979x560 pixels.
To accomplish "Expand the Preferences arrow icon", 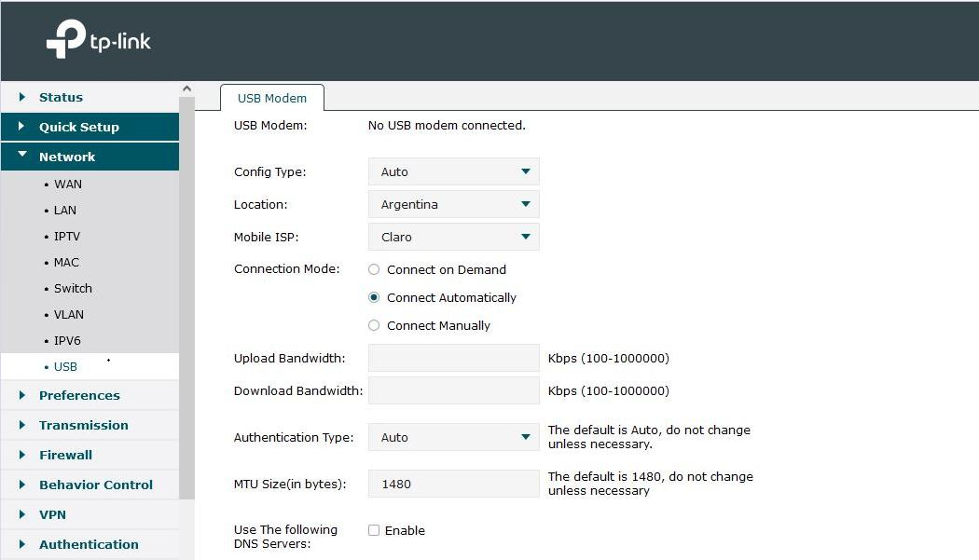I will click(x=22, y=395).
